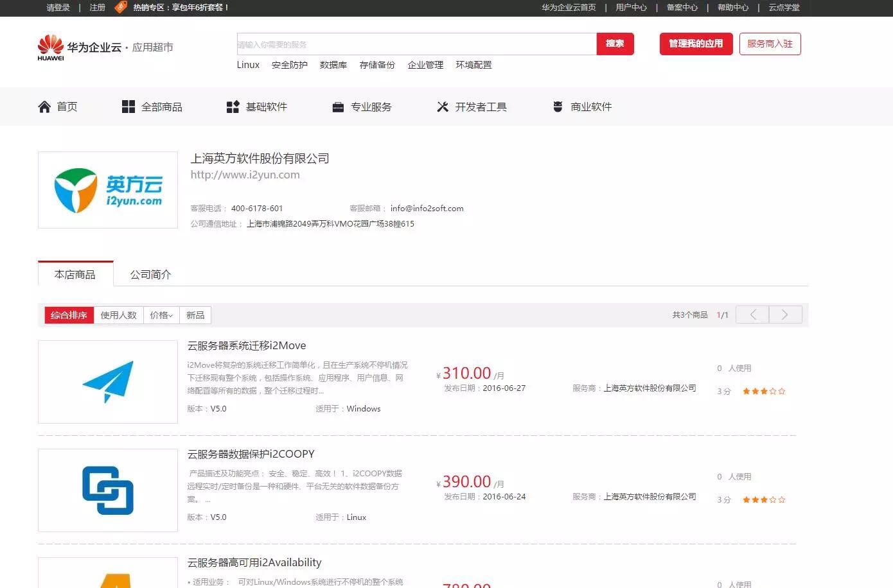Open 首页 navigation menu item
This screenshot has height=588, width=893.
58,107
